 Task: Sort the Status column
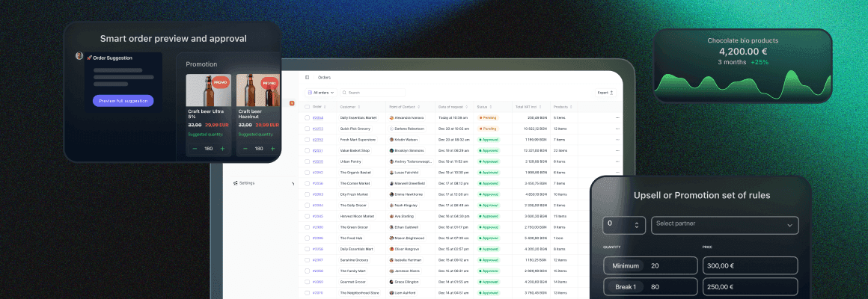[x=492, y=107]
